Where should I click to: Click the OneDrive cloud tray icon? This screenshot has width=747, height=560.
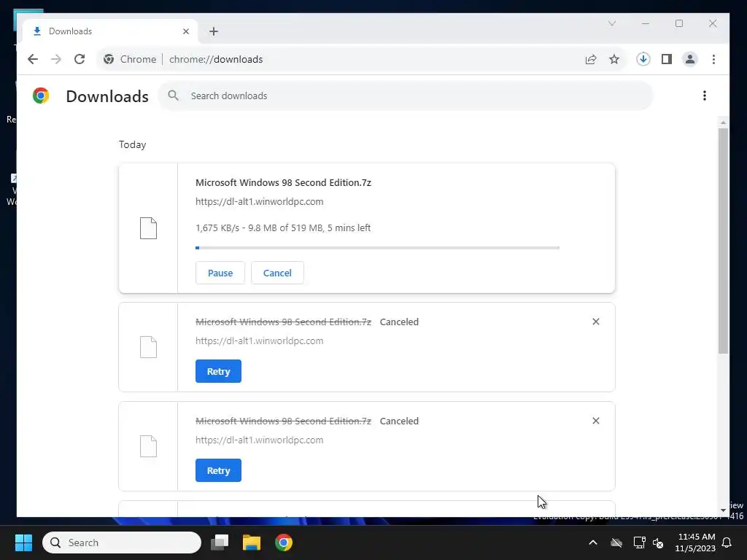click(616, 542)
